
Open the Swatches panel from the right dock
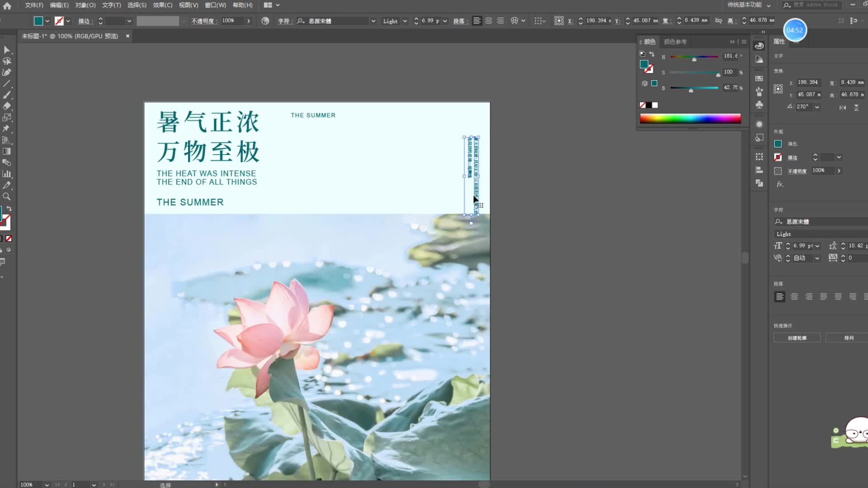click(759, 78)
